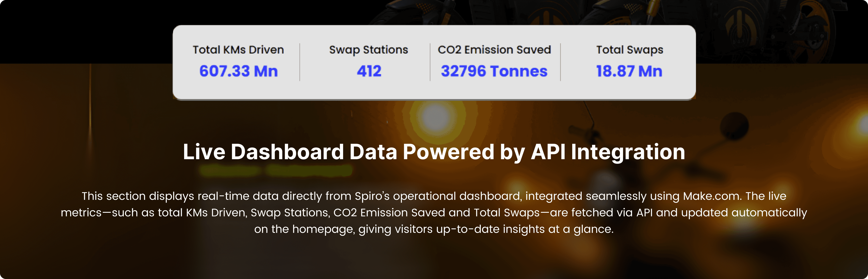The height and width of the screenshot is (279, 868).
Task: Click the words API Integration in the heading
Action: click(608, 152)
